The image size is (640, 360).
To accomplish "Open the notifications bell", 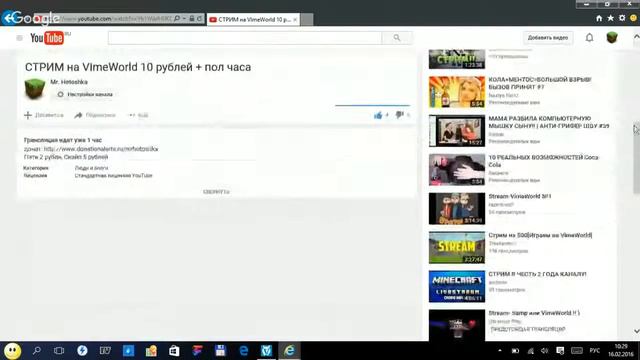I will coord(589,38).
